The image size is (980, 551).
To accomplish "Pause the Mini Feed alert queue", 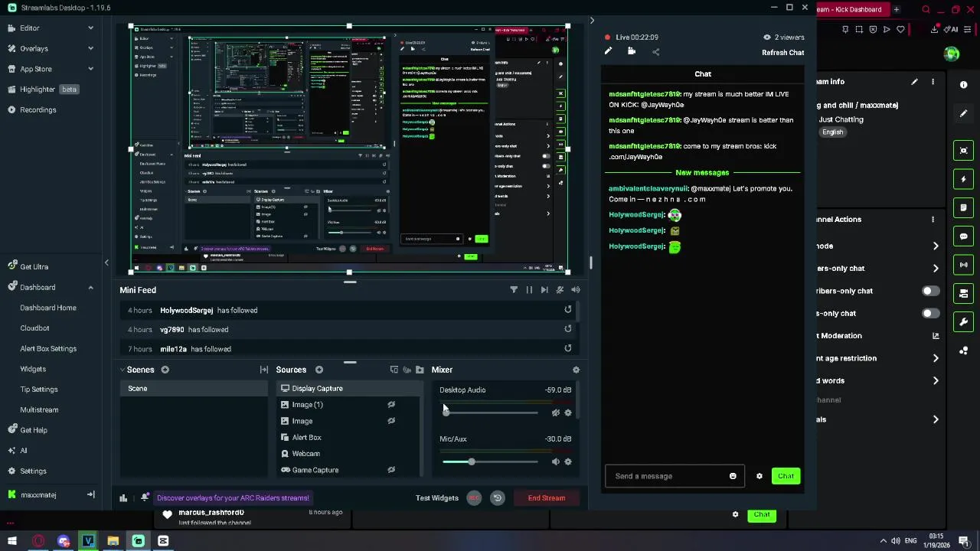I will [529, 290].
